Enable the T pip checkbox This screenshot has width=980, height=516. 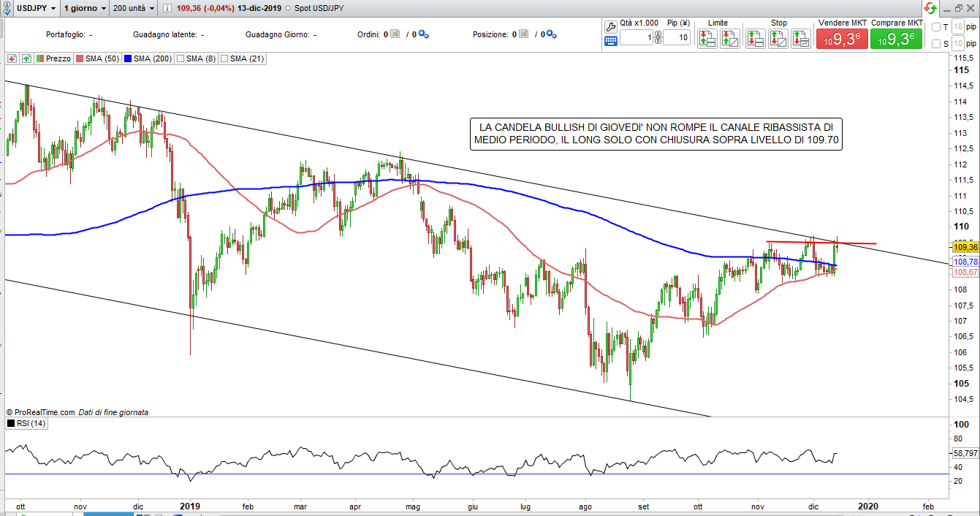click(936, 27)
